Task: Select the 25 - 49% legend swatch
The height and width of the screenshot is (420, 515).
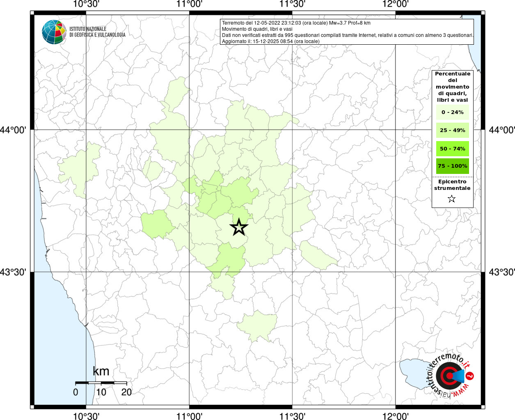Action: click(452, 130)
